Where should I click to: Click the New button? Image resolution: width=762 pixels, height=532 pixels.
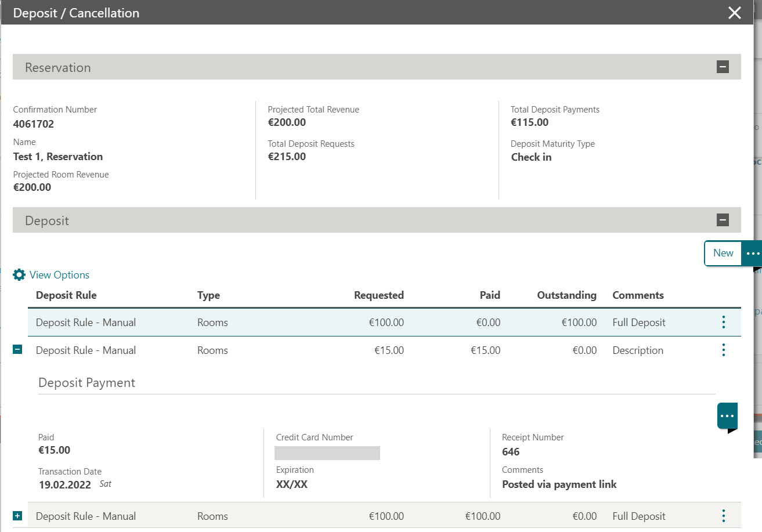pyautogui.click(x=722, y=253)
